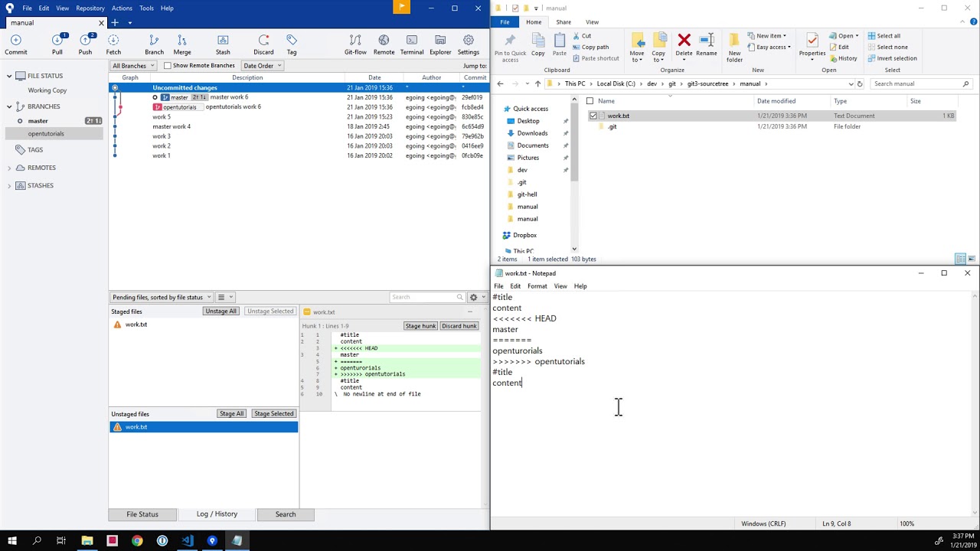Open Pending files sorting dropdown

coord(161,297)
